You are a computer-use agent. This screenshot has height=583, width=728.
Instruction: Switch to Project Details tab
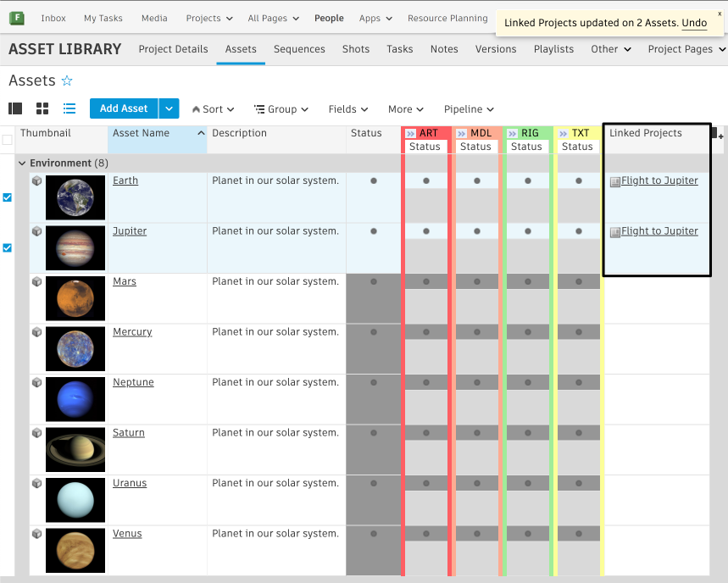pos(173,49)
